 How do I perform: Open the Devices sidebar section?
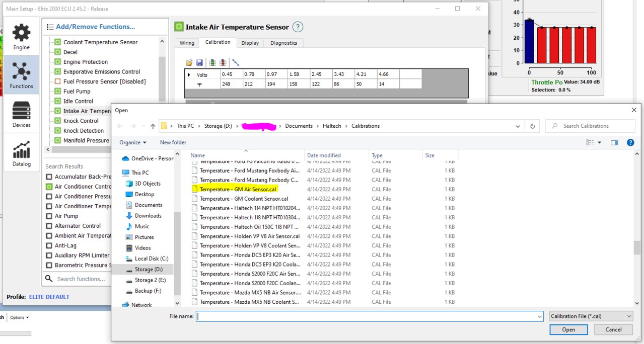click(x=21, y=114)
